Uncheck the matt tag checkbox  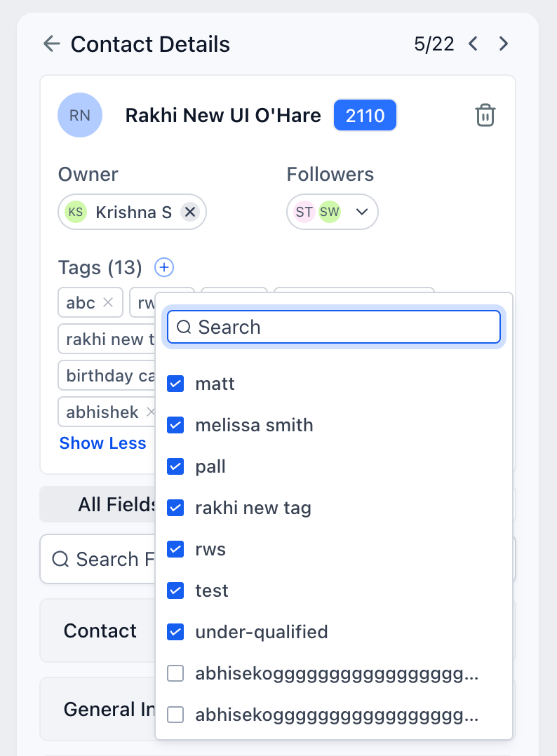(x=175, y=384)
